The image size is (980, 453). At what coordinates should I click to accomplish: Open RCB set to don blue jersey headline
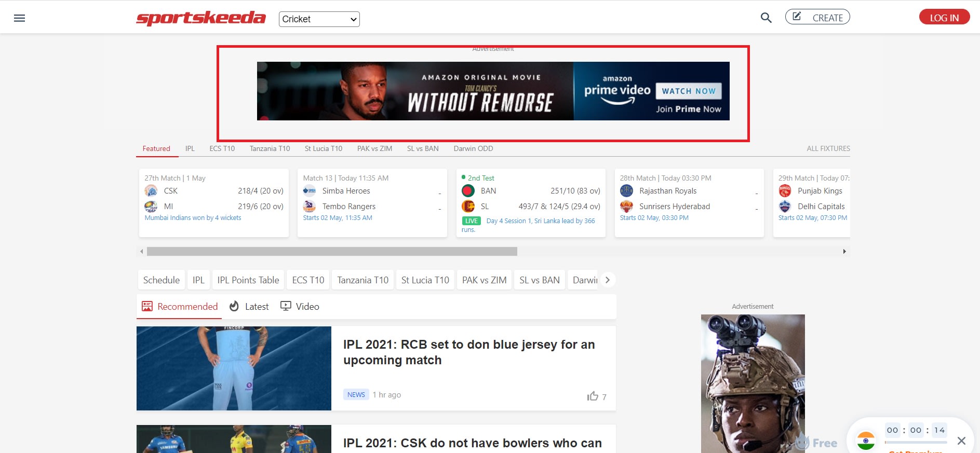point(469,352)
